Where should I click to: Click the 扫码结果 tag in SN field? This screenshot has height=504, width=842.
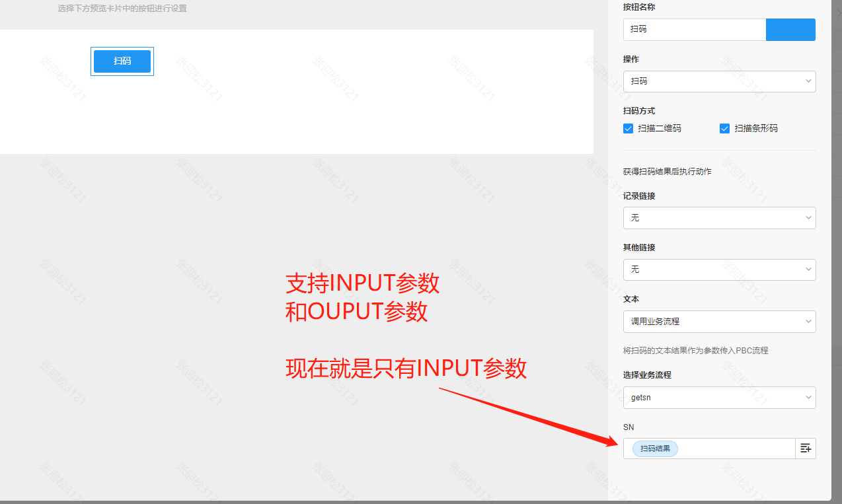coord(655,449)
